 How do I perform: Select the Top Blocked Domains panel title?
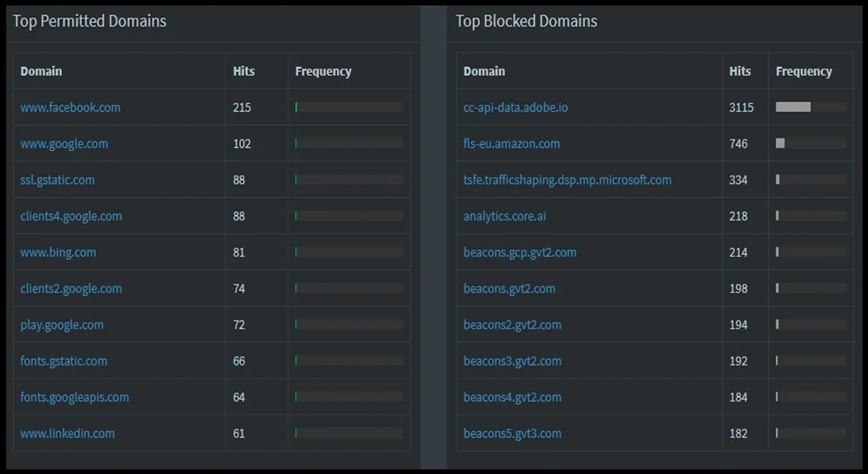tap(525, 21)
